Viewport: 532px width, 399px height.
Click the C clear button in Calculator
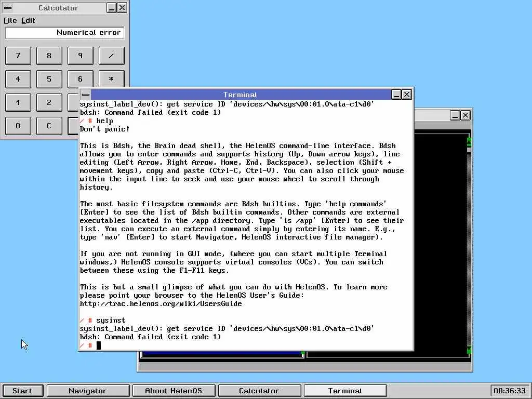coord(49,126)
